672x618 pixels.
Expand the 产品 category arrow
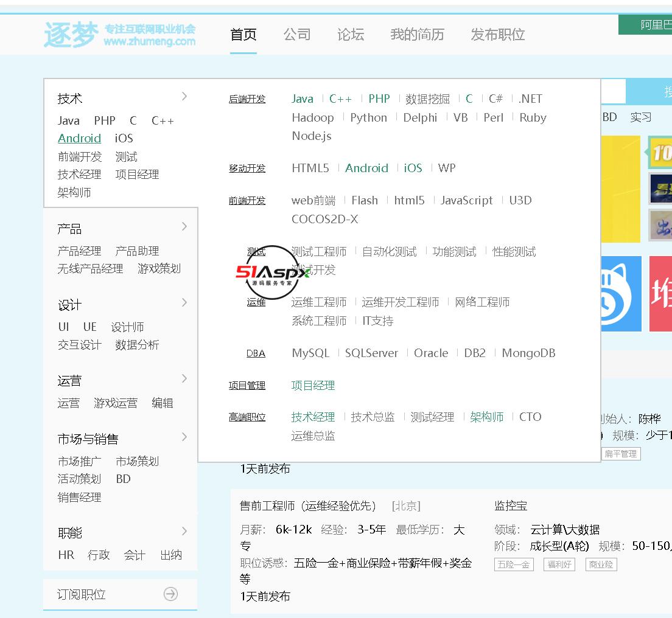point(184,227)
